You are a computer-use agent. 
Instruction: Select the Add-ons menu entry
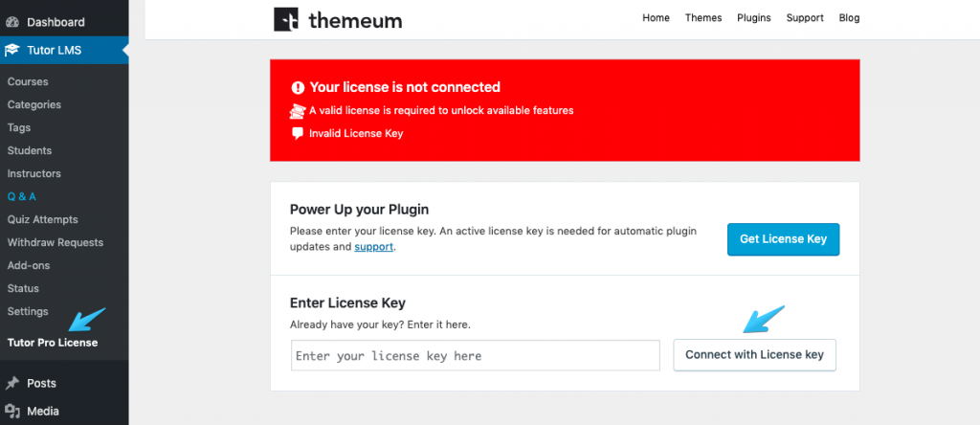(x=29, y=266)
